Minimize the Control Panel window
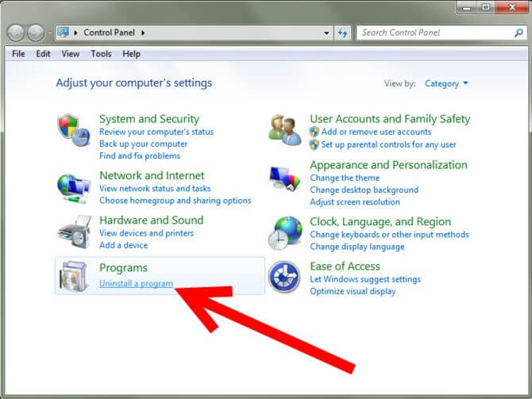 (x=468, y=7)
